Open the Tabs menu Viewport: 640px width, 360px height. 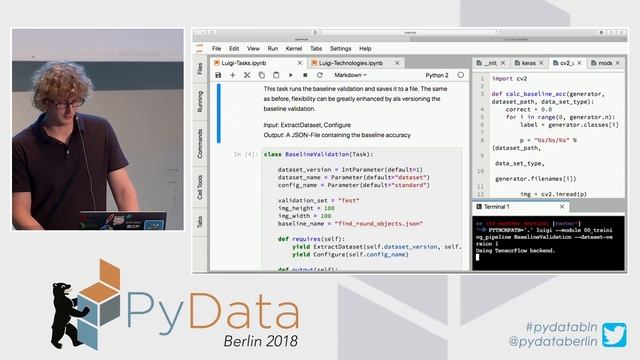pyautogui.click(x=316, y=49)
